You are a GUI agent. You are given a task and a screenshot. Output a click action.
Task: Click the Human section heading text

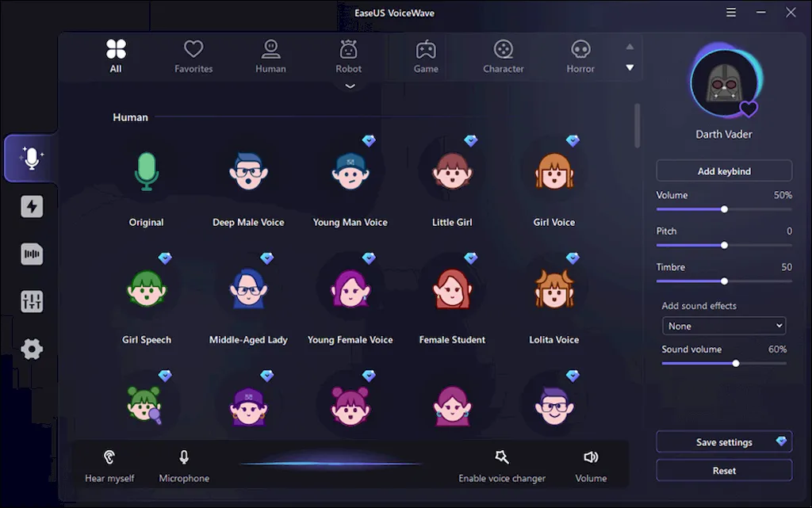tap(130, 117)
